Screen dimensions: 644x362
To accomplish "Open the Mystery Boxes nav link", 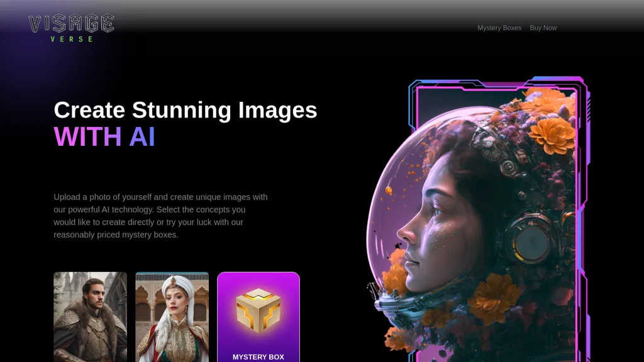I will tap(499, 28).
